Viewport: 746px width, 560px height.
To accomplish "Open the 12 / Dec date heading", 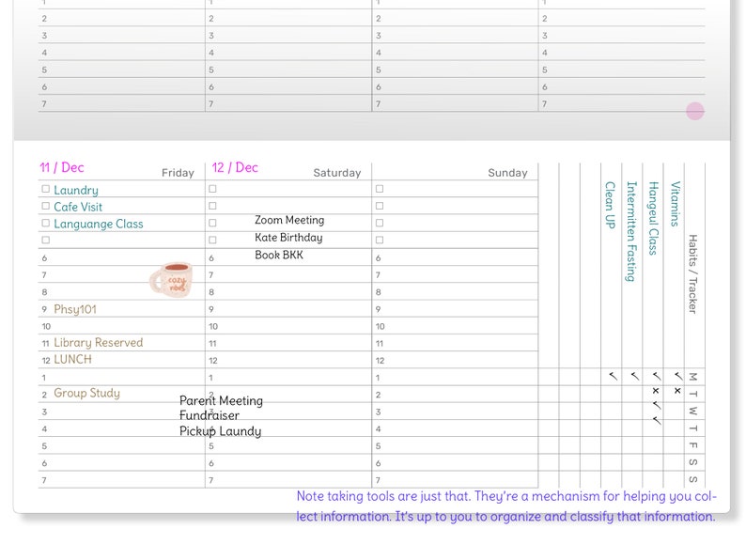I will click(x=235, y=167).
